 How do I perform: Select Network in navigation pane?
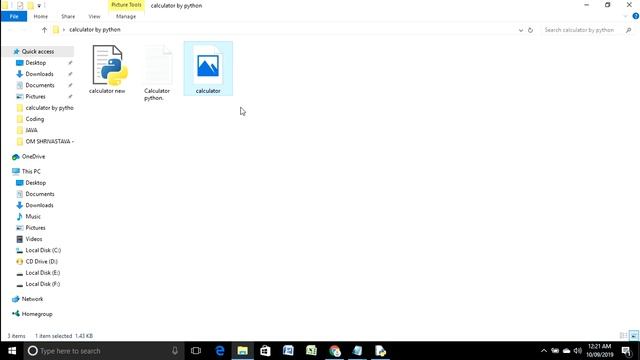32,299
